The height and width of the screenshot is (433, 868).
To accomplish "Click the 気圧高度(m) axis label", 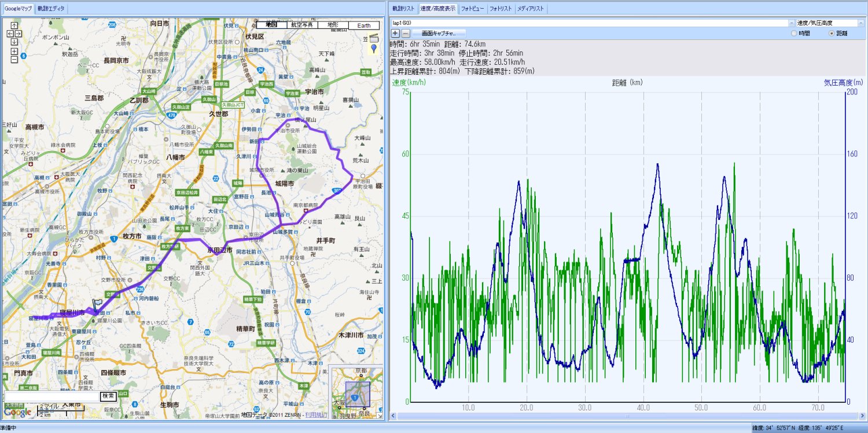I will tap(844, 83).
